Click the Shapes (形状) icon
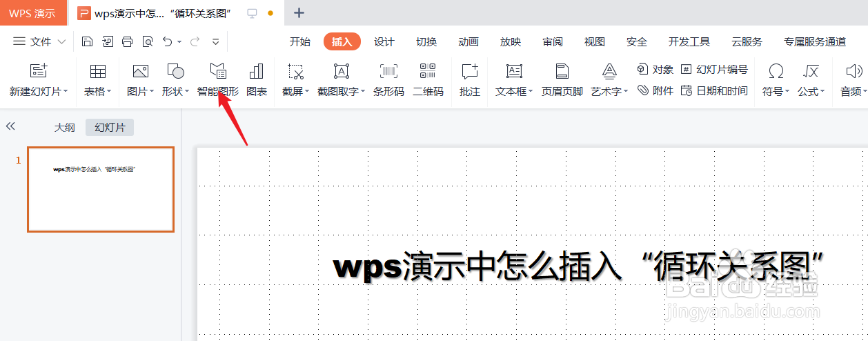Screen dimensions: 868x341 [x=176, y=70]
